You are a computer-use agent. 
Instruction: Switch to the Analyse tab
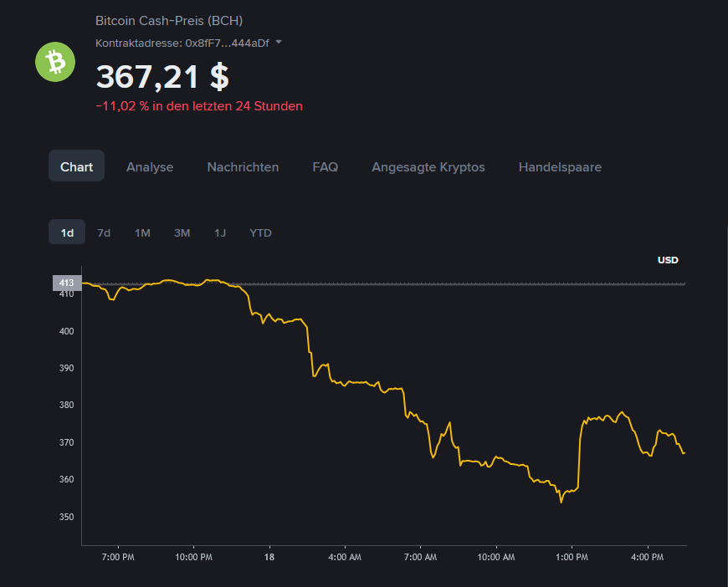click(x=150, y=167)
